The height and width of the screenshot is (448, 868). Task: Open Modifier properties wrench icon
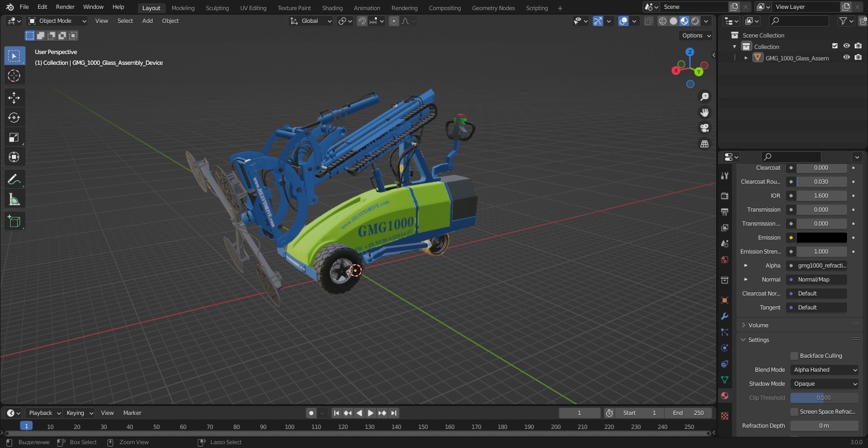point(724,316)
